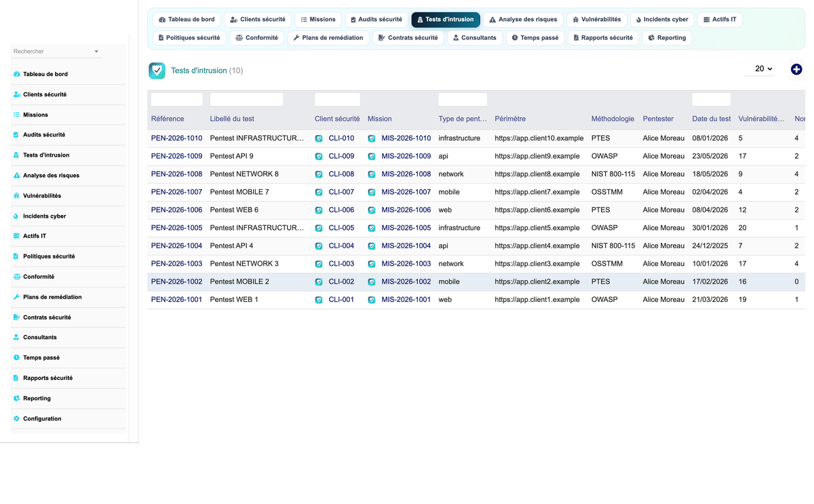Click the client icon next to CLI-010
The image size is (814, 504).
click(x=319, y=138)
